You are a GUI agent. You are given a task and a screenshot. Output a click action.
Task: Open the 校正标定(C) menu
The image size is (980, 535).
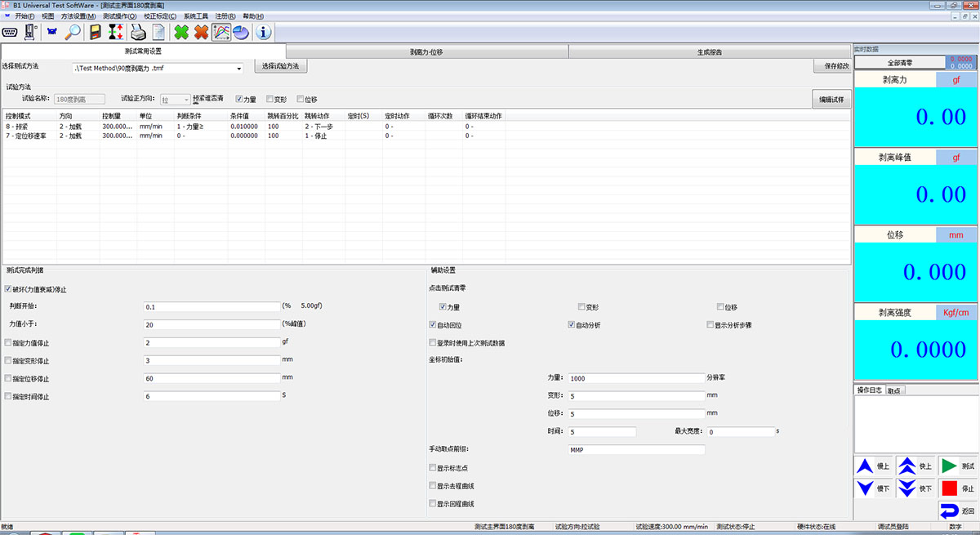pyautogui.click(x=160, y=16)
